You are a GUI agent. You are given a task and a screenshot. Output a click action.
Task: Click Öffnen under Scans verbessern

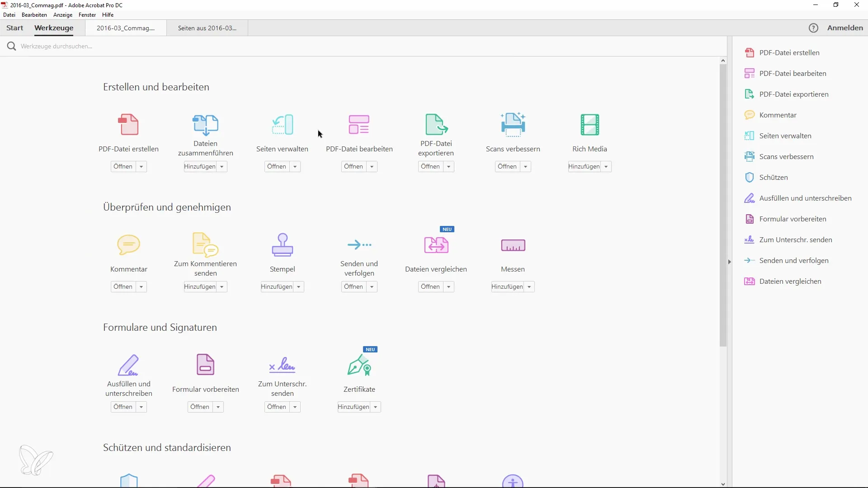coord(507,167)
